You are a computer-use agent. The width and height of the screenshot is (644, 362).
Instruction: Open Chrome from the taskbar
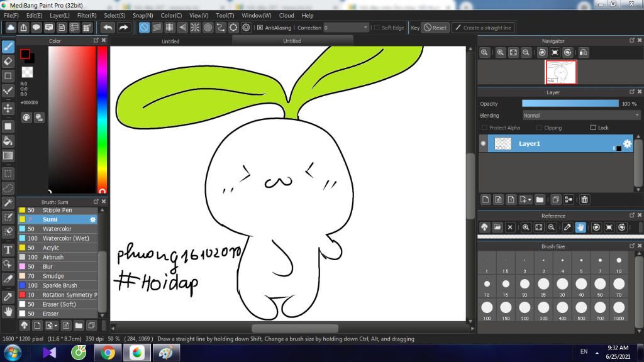tap(108, 353)
